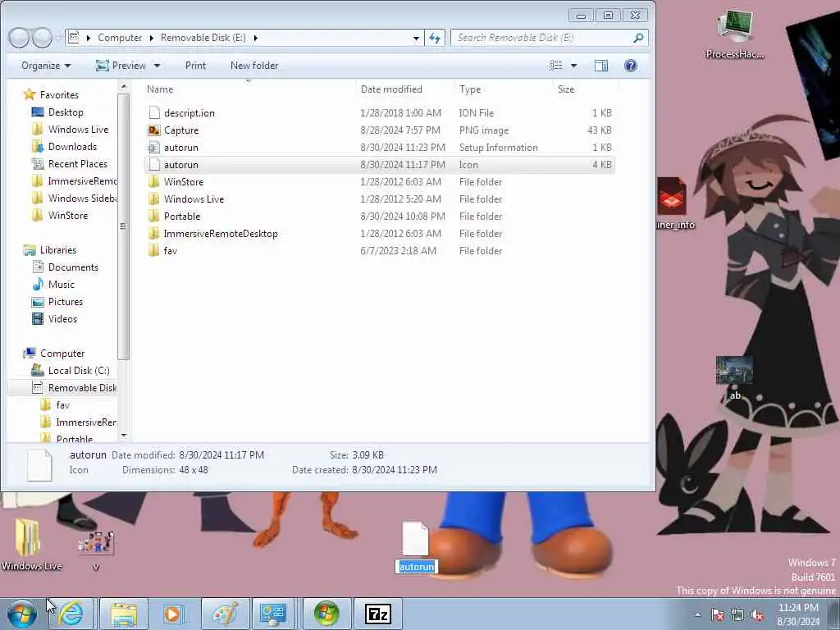This screenshot has width=840, height=630.
Task: Click the search magnifier icon
Action: pyautogui.click(x=637, y=38)
